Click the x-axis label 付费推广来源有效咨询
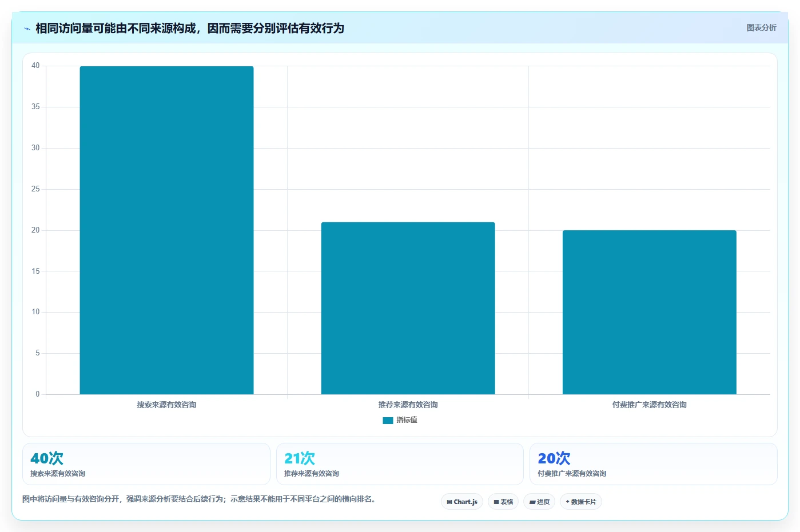 (x=650, y=405)
